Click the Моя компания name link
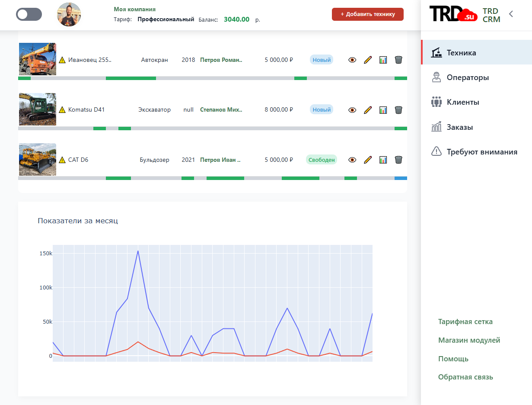 point(135,9)
